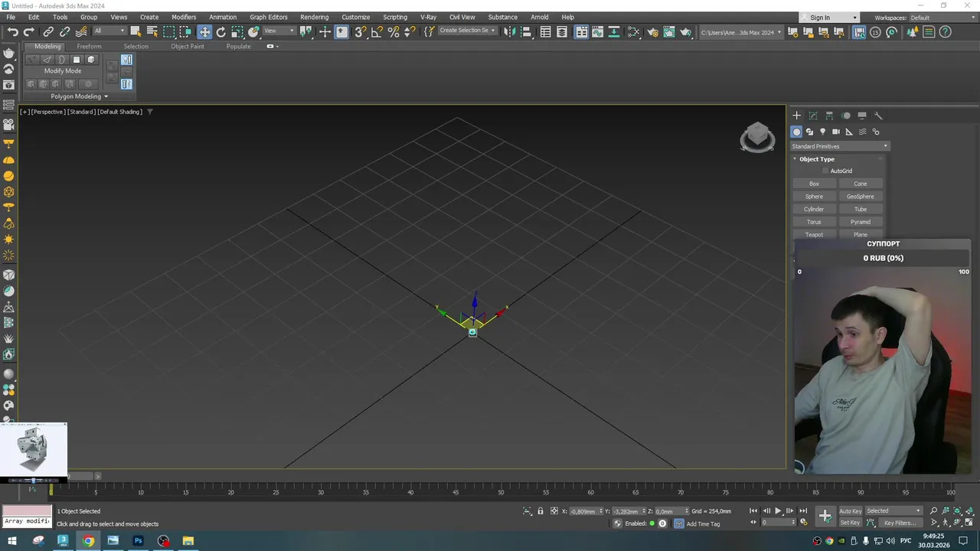Click the Play Animation button
The height and width of the screenshot is (551, 980).
(778, 511)
